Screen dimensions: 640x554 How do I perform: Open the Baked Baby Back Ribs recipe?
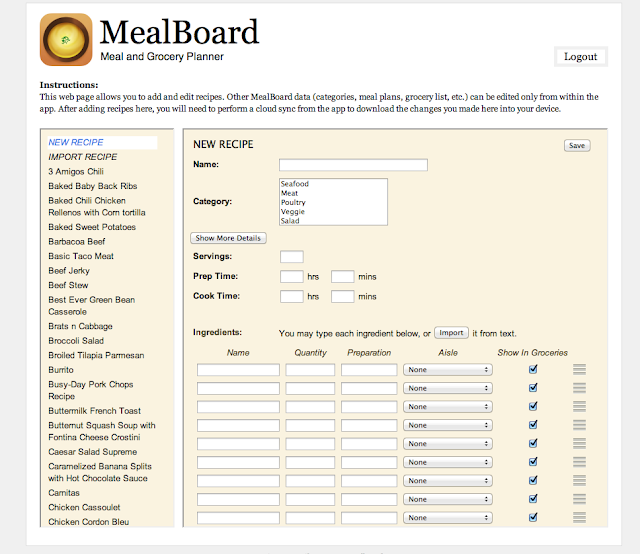click(93, 186)
